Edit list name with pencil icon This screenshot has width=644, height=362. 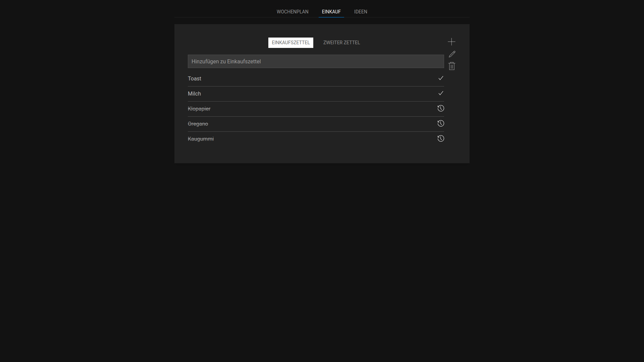point(452,54)
